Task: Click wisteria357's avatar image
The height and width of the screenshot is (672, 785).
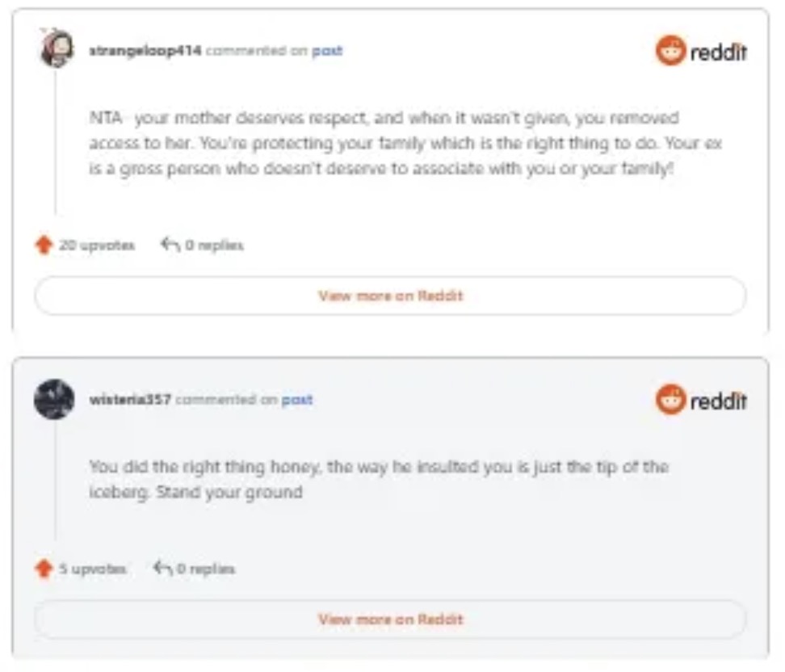Action: [x=54, y=399]
